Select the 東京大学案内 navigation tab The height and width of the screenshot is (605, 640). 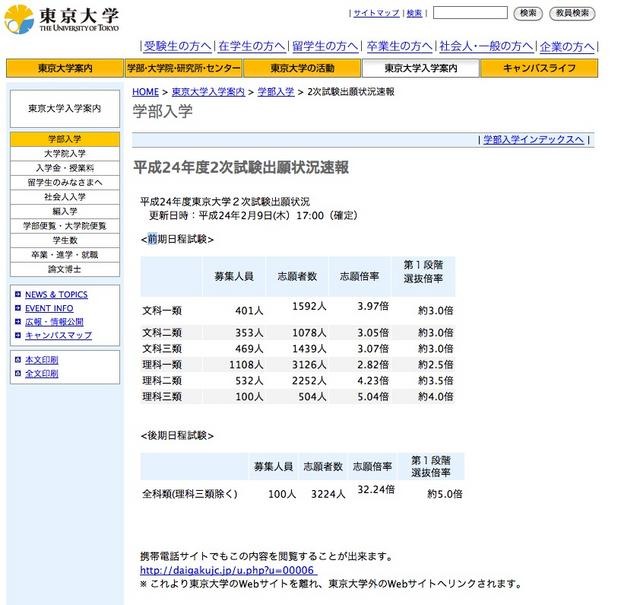(x=65, y=68)
